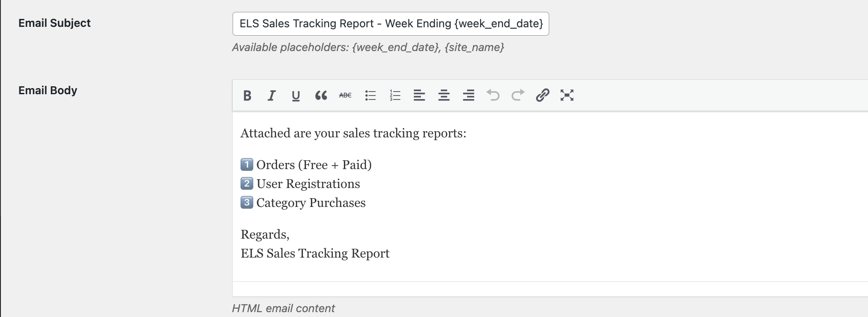
Task: Enter fullscreen editor mode
Action: pos(567,95)
